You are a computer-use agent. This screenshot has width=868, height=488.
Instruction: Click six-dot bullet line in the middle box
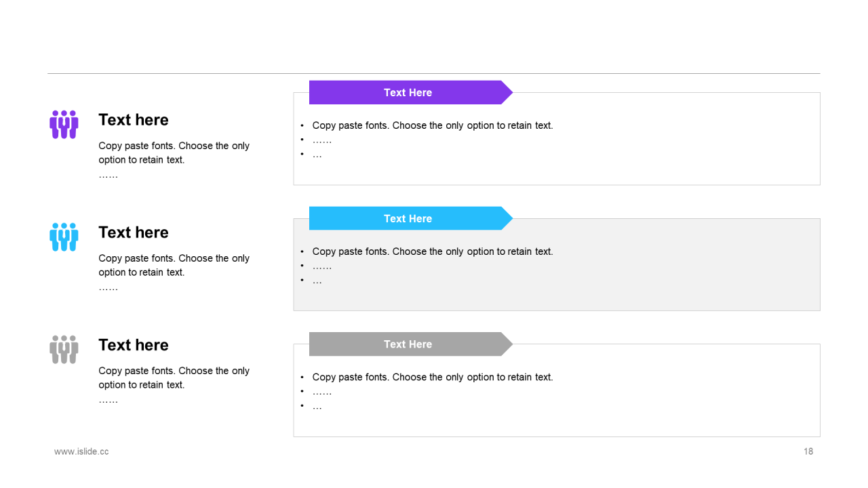click(322, 266)
